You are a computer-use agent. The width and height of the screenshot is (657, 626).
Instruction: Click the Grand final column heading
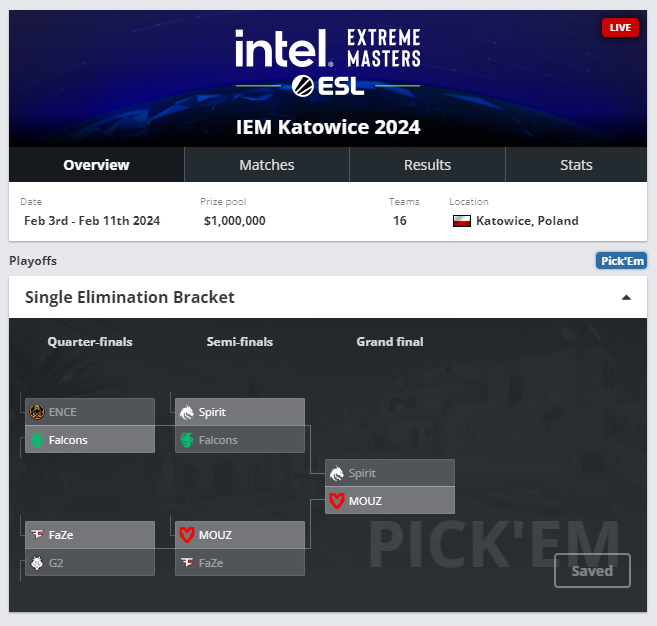[390, 342]
